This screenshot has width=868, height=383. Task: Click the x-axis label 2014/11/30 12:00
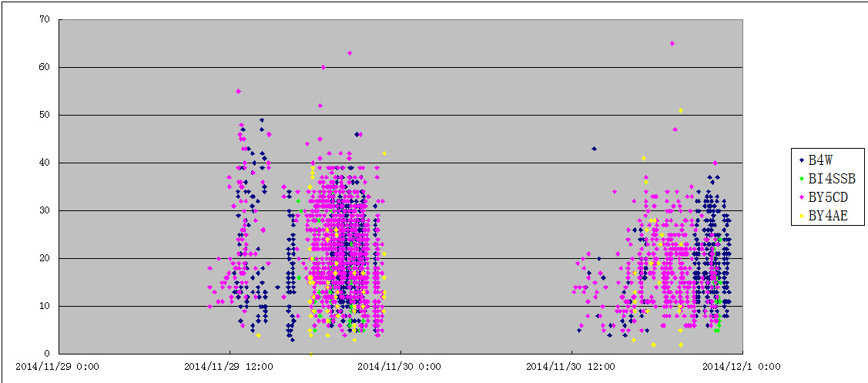[570, 366]
